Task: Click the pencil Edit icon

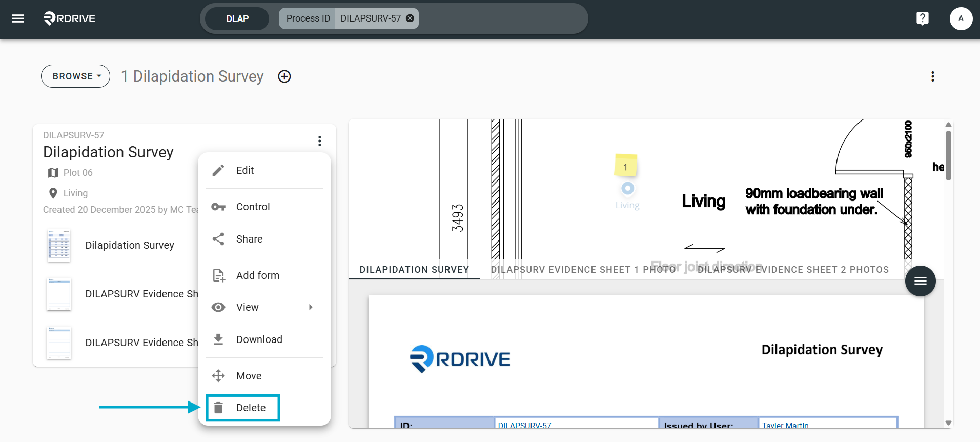Action: [x=218, y=170]
